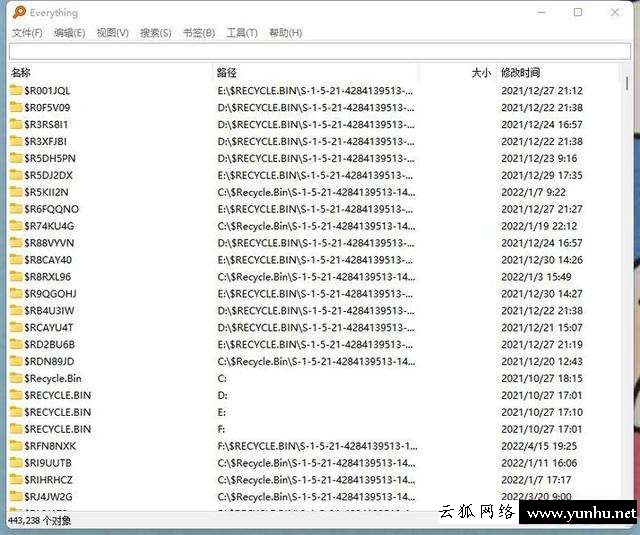Image resolution: width=640 pixels, height=535 pixels.
Task: Select folder icon of $R3XFJBI
Action: coord(16,141)
